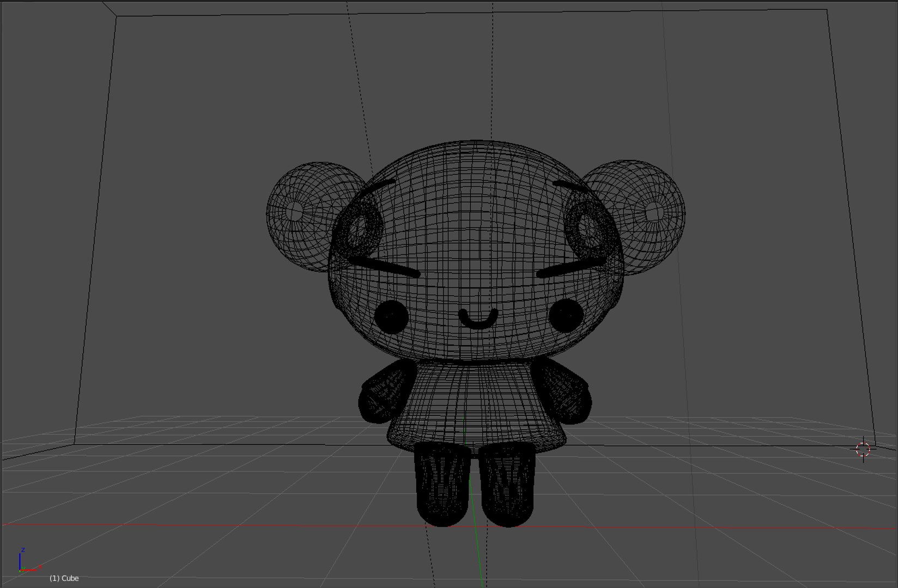Select the right cheek blush circle

coord(566,316)
